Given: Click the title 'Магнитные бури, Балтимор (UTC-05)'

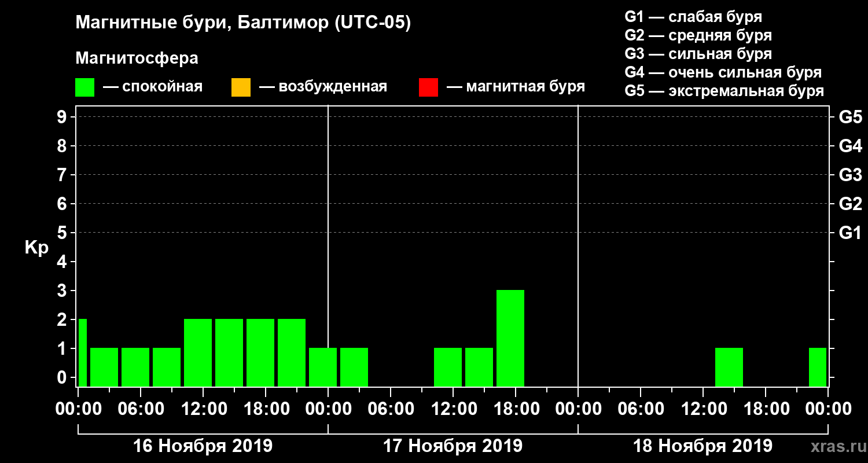Looking at the screenshot, I should click(x=243, y=23).
